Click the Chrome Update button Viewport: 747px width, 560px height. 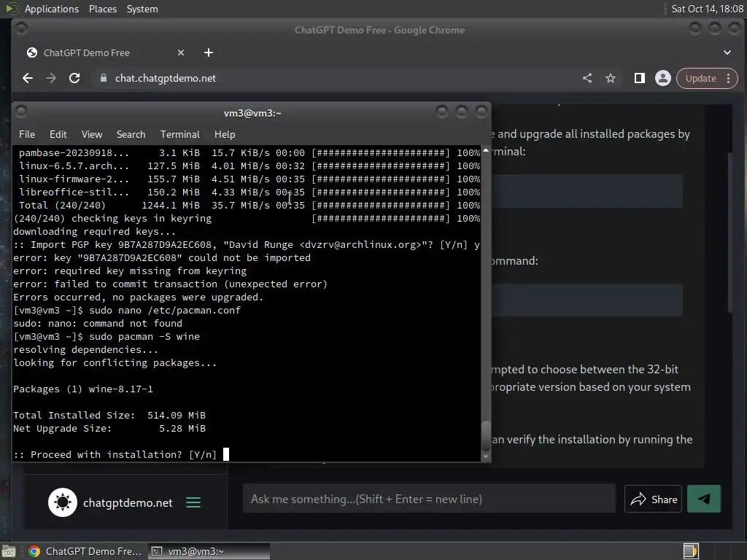[x=700, y=79]
